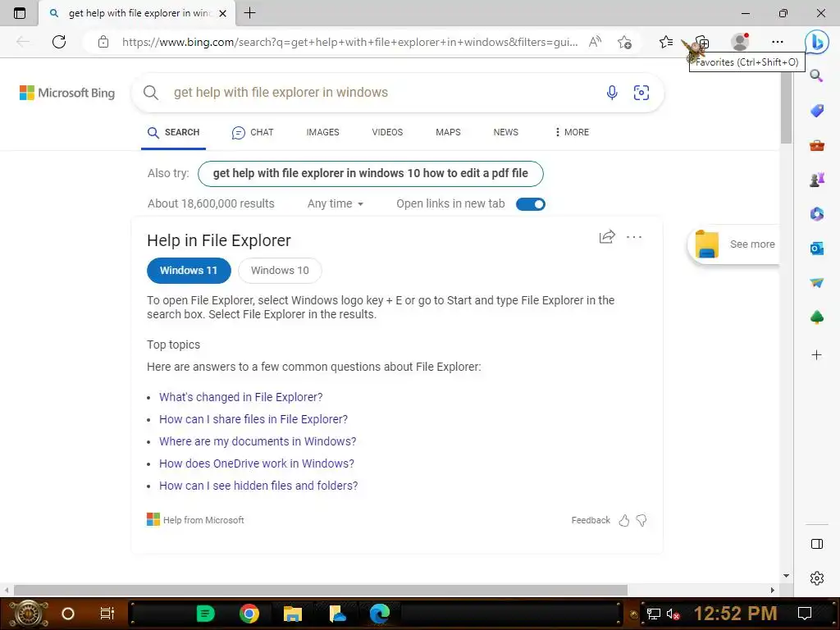The height and width of the screenshot is (630, 840).
Task: Click the Microsoft Bing logo
Action: point(67,93)
